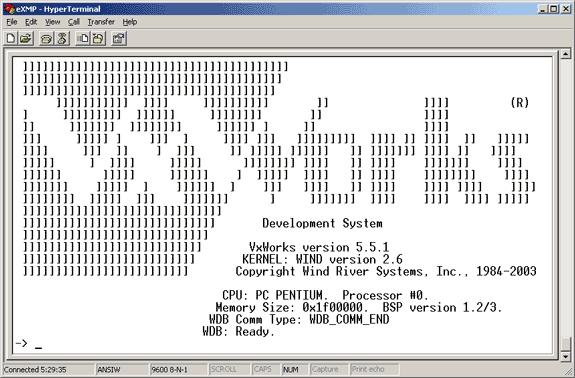Open the Transfer menu
This screenshot has height=378, width=575.
tap(101, 22)
